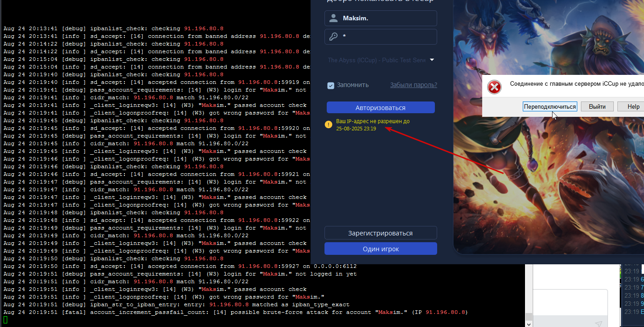Image resolution: width=644 pixels, height=327 pixels.
Task: Open the The Abyss (ICCup) server dropdown
Action: 381,60
